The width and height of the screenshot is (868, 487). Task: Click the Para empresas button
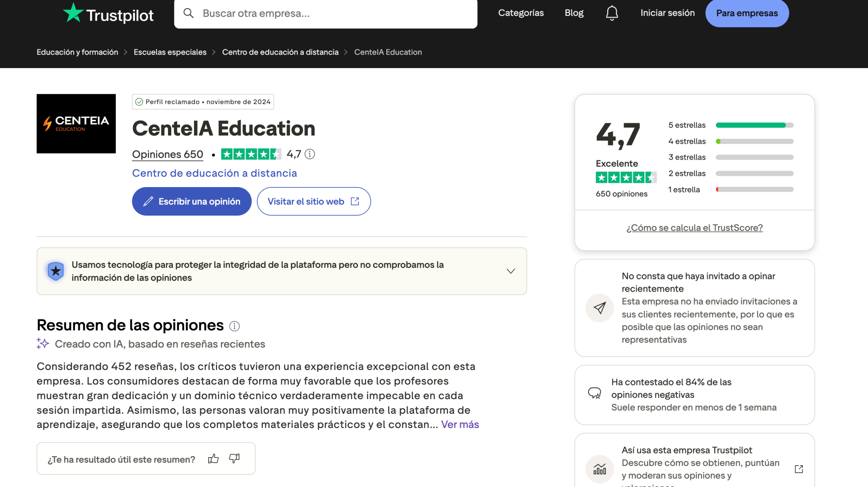(747, 13)
